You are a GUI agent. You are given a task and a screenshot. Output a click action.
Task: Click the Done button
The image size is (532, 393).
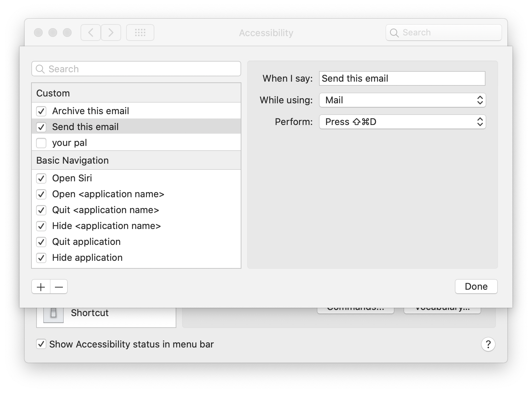[x=476, y=286]
